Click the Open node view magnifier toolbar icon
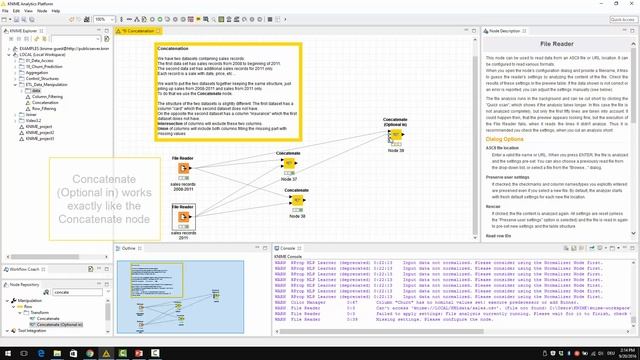This screenshot has width=640, height=360. [213, 19]
